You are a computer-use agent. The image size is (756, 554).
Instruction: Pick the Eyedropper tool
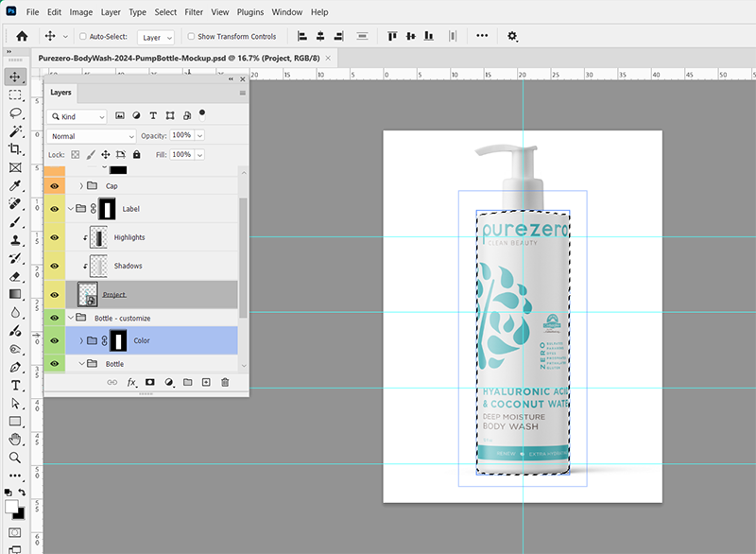15,185
